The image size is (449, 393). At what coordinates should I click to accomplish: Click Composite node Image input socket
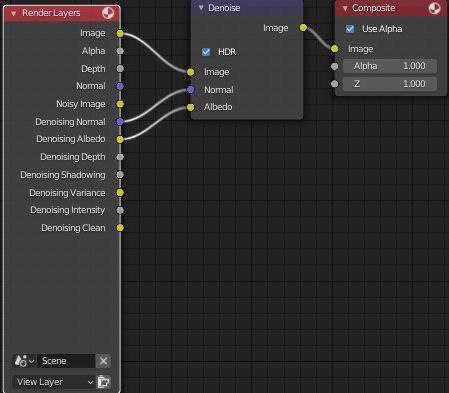coord(335,49)
